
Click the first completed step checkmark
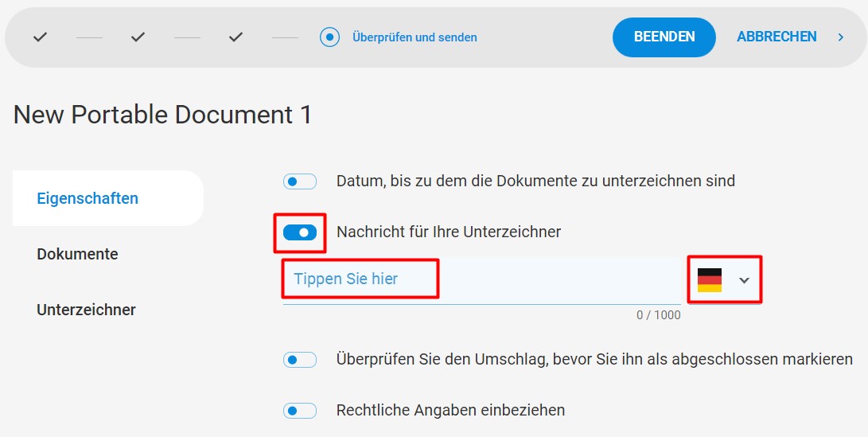click(40, 37)
